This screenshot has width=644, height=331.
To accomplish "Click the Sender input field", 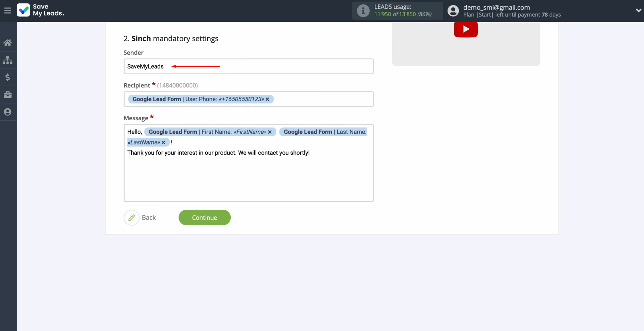I will click(x=248, y=66).
